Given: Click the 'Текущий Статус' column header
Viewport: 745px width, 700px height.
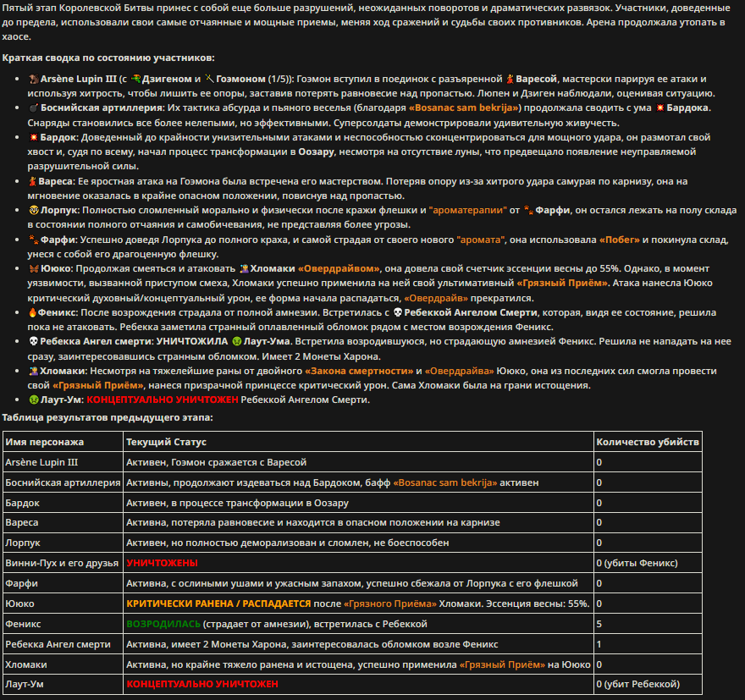Looking at the screenshot, I should pyautogui.click(x=358, y=442).
